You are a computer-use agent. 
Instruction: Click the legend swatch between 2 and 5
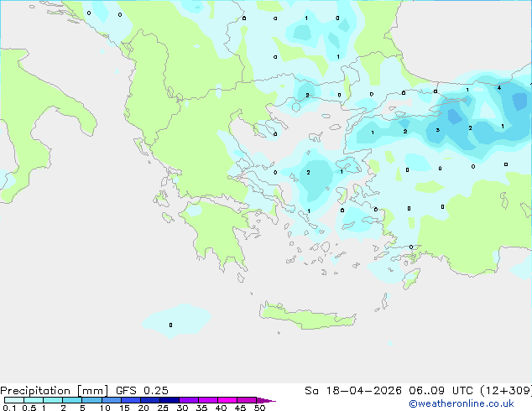[x=72, y=400]
